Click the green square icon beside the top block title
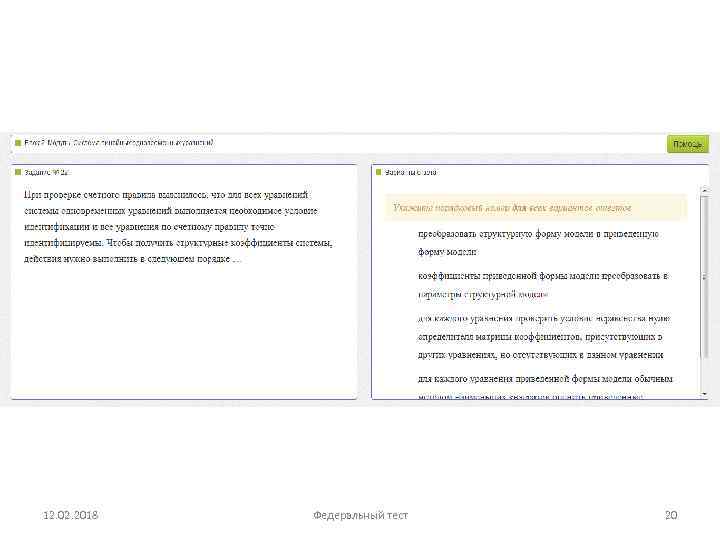The image size is (720, 540). 18,143
